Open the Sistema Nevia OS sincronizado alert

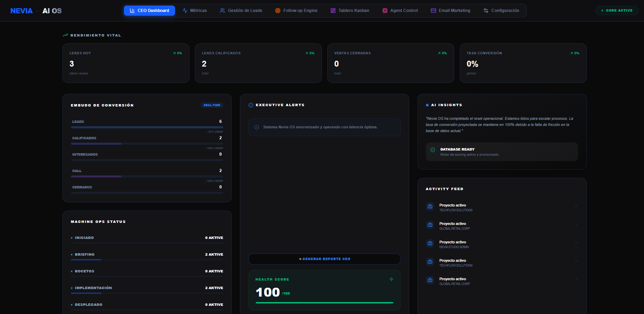point(325,127)
